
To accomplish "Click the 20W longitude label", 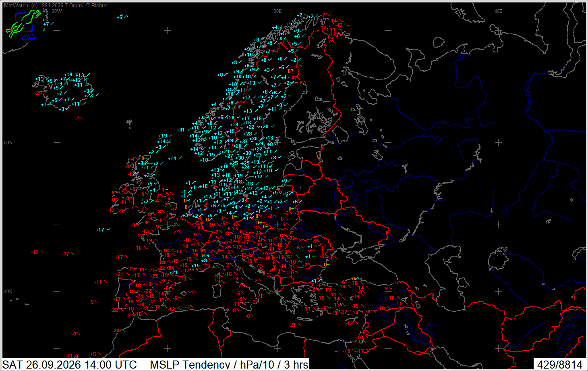I will point(57,11).
